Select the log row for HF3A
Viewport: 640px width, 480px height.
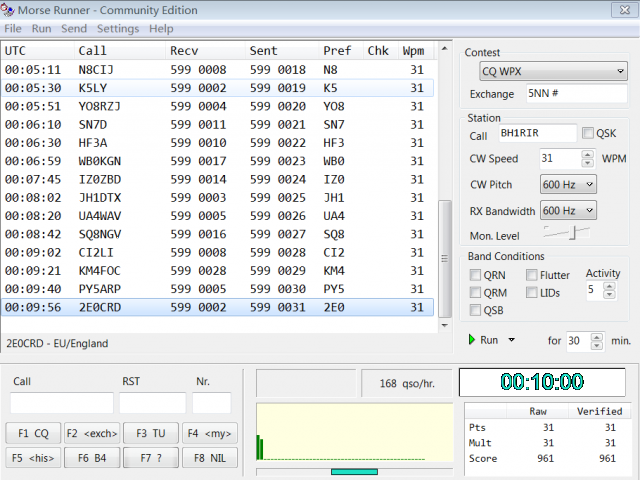[x=217, y=143]
